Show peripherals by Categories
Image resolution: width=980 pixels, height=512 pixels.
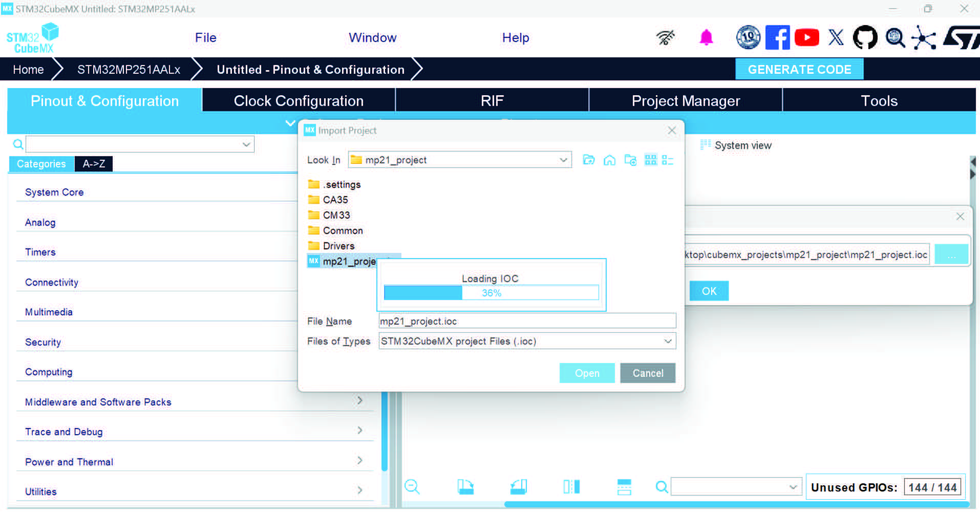pos(41,164)
